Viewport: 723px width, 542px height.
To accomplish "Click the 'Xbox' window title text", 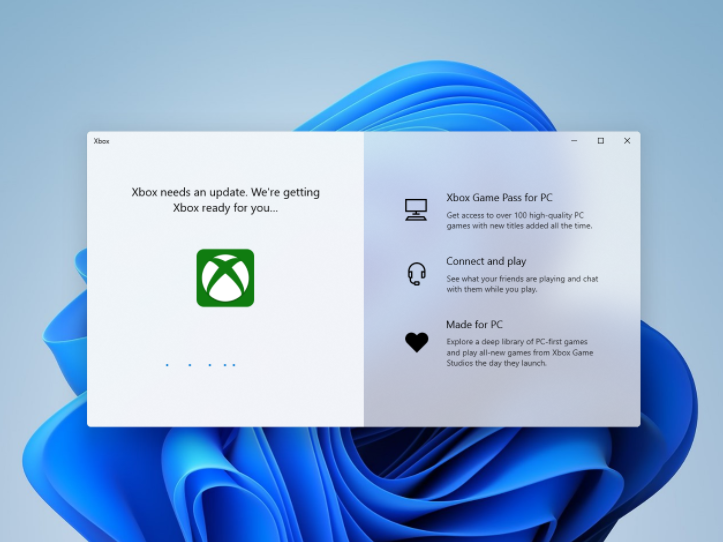I will [x=101, y=141].
